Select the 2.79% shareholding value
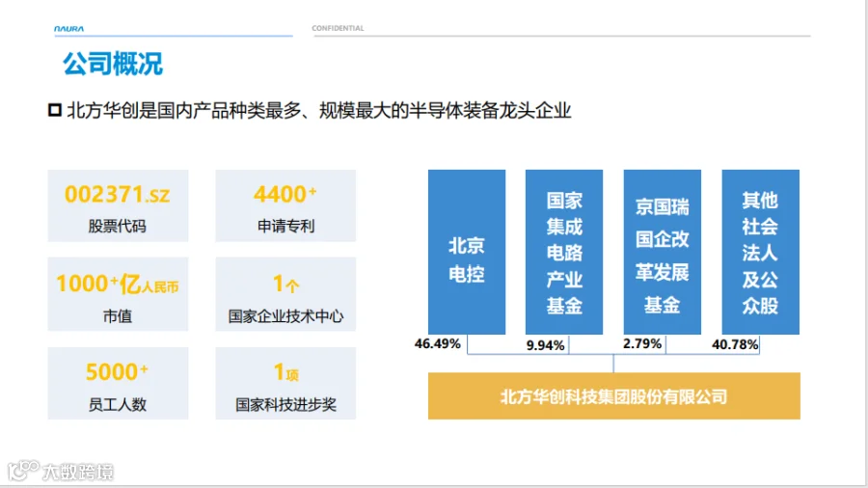Image resolution: width=868 pixels, height=488 pixels. (x=642, y=343)
